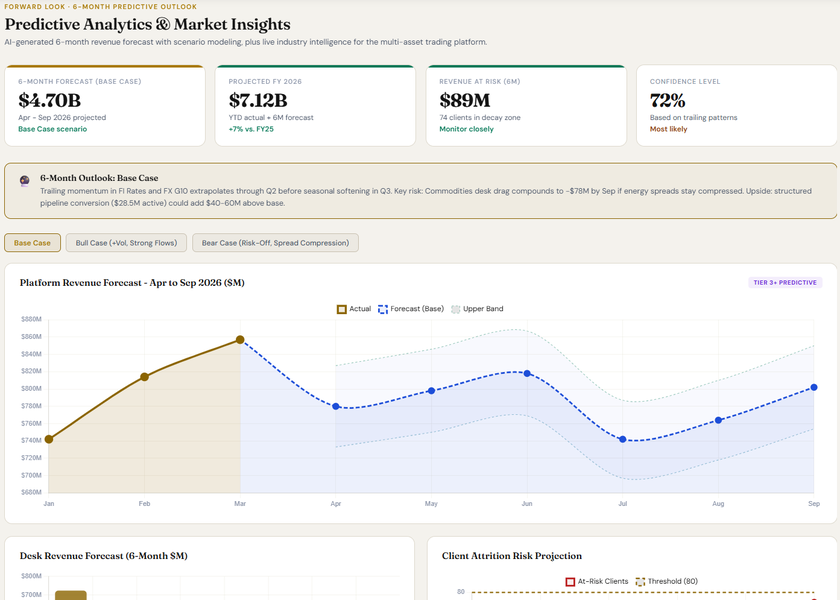Viewport: 840px width, 600px height.
Task: Click the Sep forecast data point
Action: pos(814,387)
